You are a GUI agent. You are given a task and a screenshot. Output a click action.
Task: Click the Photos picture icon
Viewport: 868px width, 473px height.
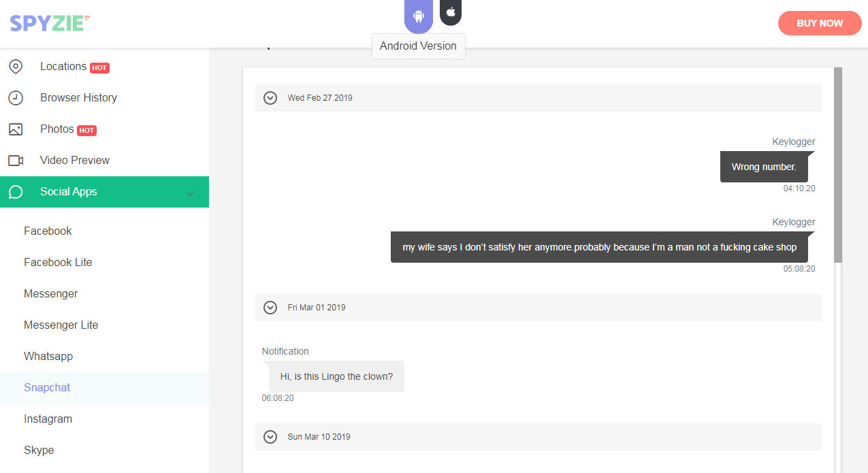[16, 129]
